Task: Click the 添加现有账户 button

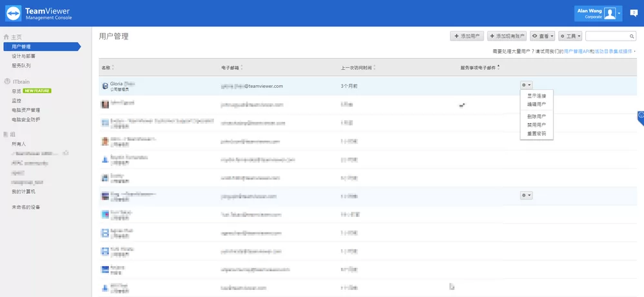Action: (x=507, y=36)
